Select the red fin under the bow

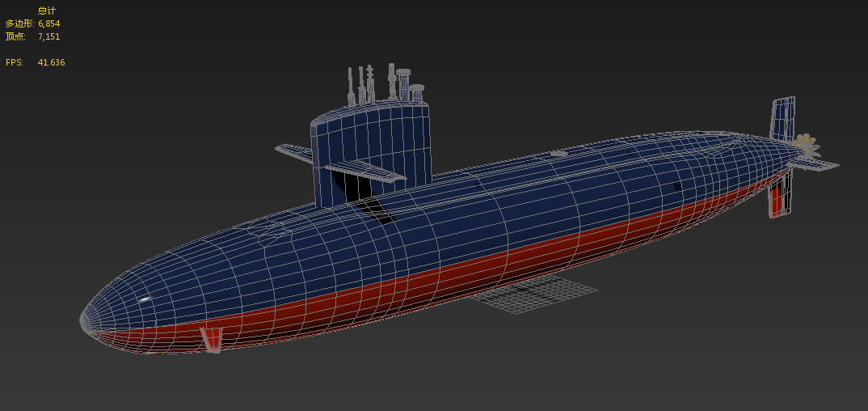[211, 339]
